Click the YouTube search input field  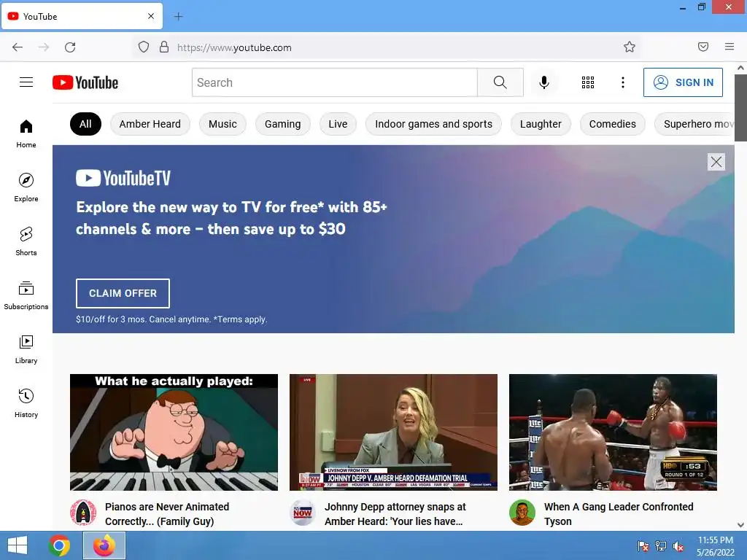point(334,82)
